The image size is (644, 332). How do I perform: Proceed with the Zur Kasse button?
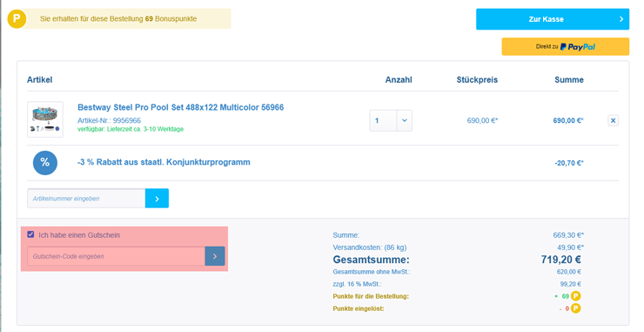click(553, 19)
